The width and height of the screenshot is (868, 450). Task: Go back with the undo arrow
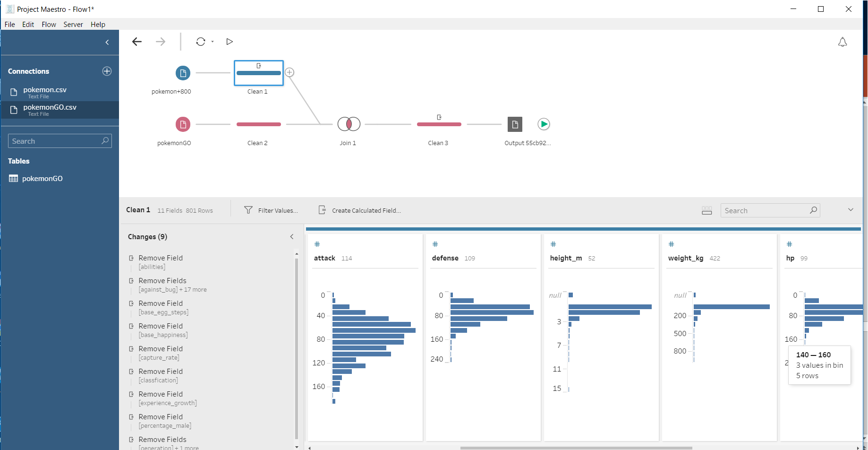(x=137, y=42)
